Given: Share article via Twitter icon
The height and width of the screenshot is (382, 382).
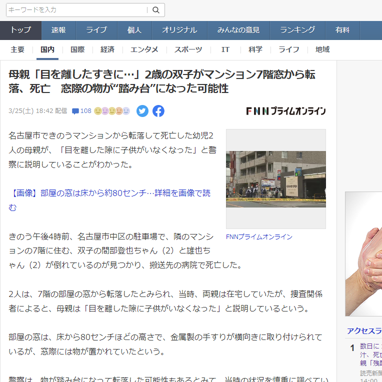Looking at the screenshot, I should click(142, 111).
